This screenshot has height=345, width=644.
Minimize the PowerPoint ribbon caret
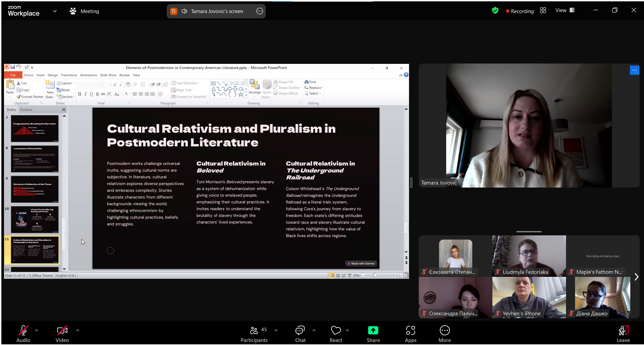401,75
